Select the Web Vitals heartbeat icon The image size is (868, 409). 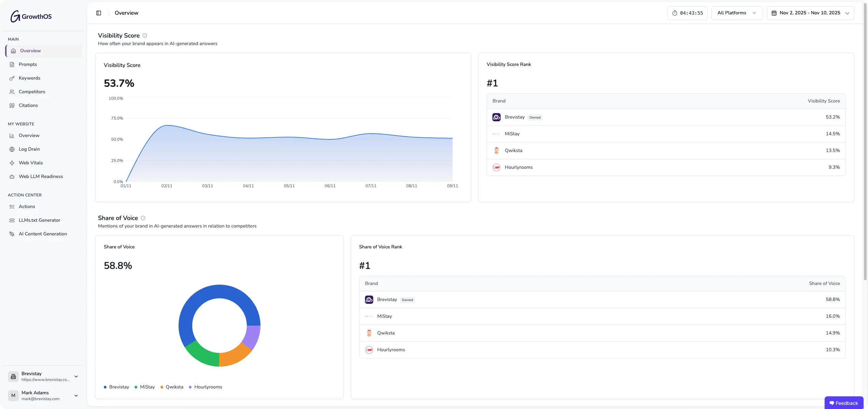[12, 163]
